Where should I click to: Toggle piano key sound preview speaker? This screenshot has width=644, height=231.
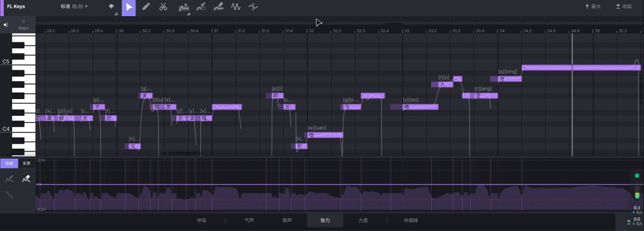6,24
